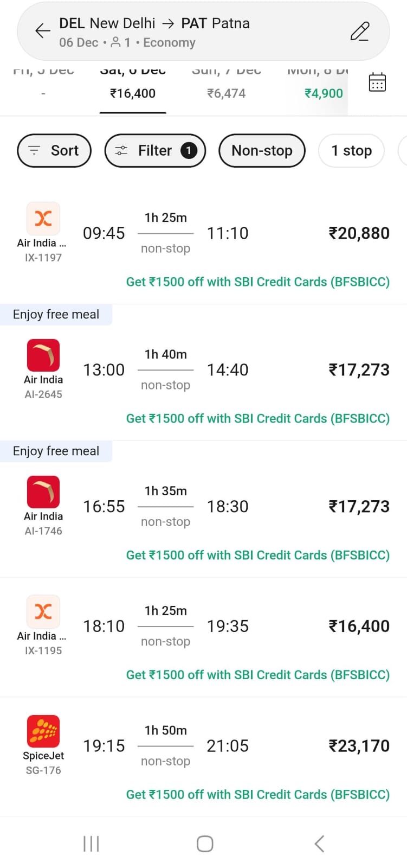Tap the Air India Express IX-1197 logo
407x868 pixels.
point(43,219)
